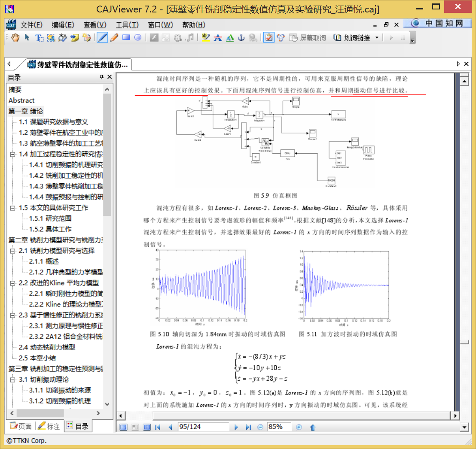Screen dimensions: 476x449
Task: Click the 划词链接 word link button
Action: click(352, 38)
